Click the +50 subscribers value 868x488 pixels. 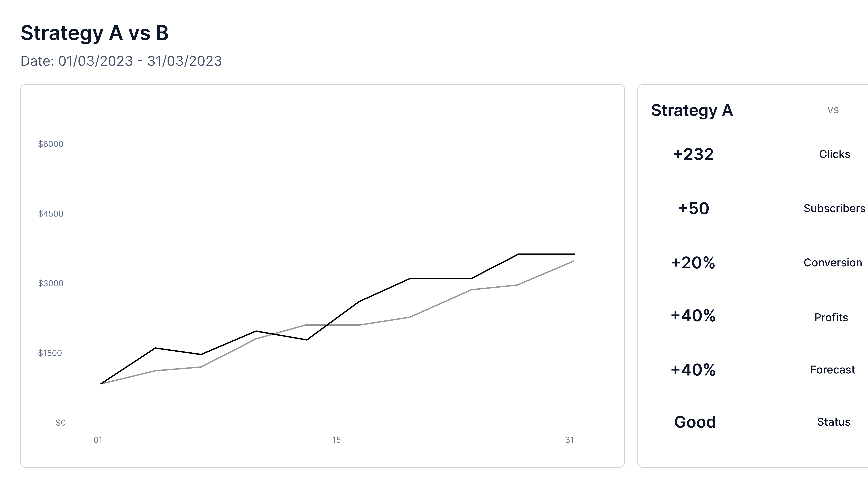[x=693, y=208]
